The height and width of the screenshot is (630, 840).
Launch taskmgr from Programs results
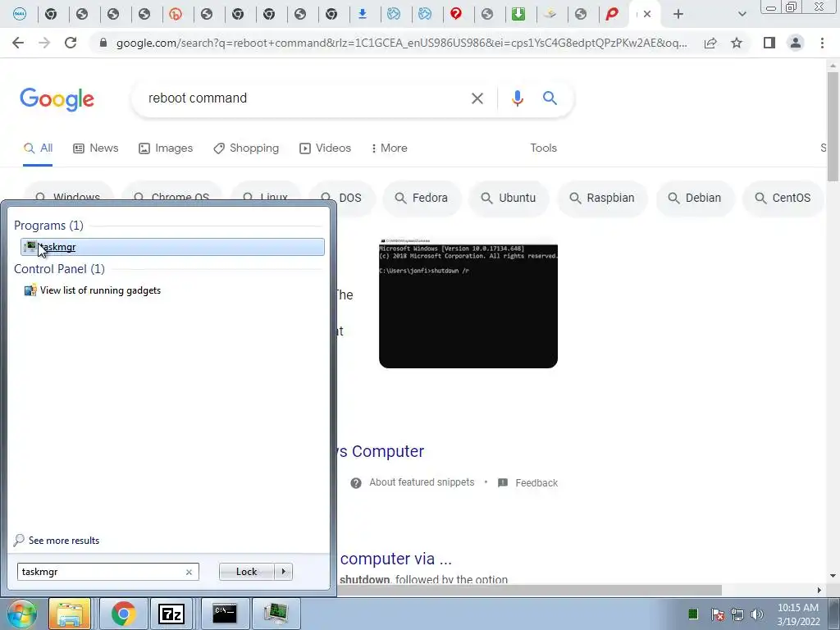pyautogui.click(x=172, y=247)
